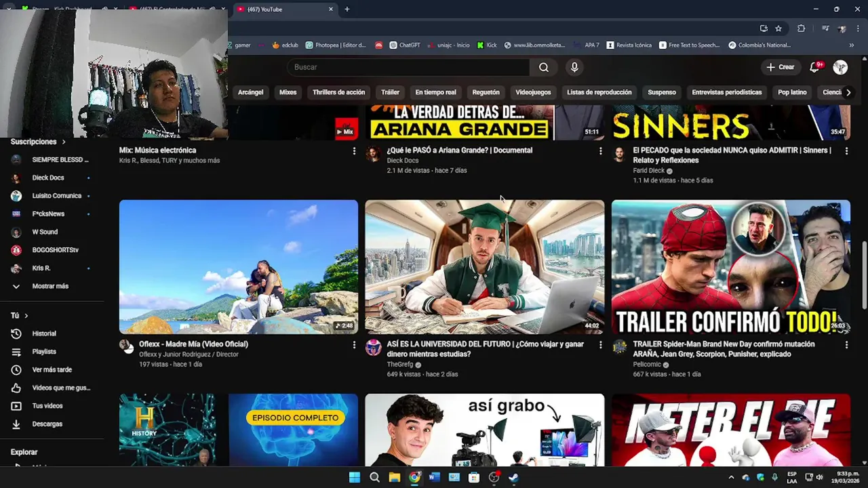The image size is (868, 488).
Task: Select Listas de reproducción chip
Action: [599, 92]
